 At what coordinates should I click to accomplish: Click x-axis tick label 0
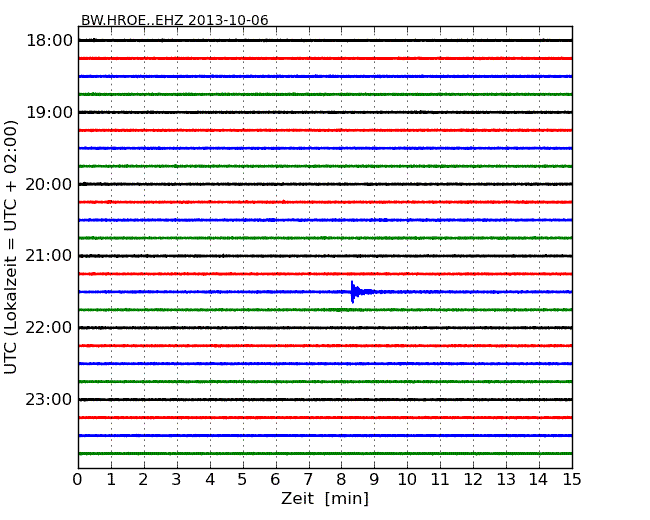pyautogui.click(x=78, y=479)
